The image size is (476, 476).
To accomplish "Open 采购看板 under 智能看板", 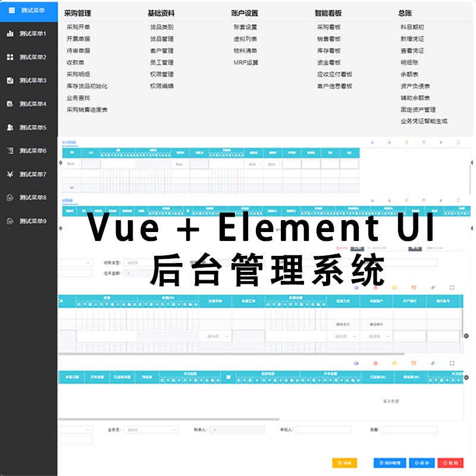I will click(329, 27).
